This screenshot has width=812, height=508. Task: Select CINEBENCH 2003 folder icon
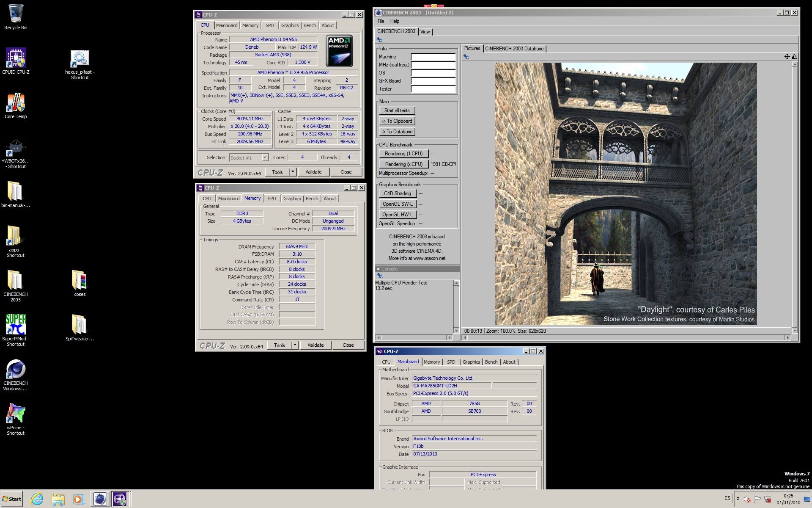(x=16, y=286)
